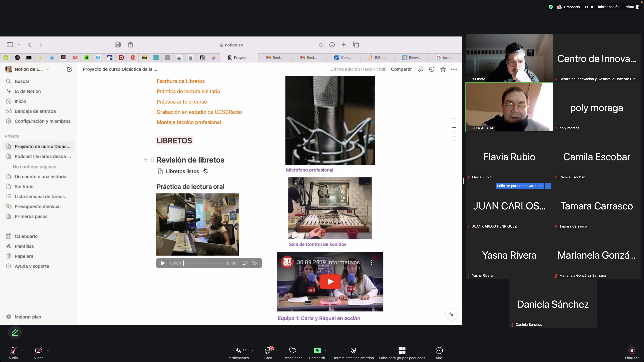This screenshot has width=644, height=362.
Task: Click Iniciar sesión at the top
Action: (x=608, y=7)
